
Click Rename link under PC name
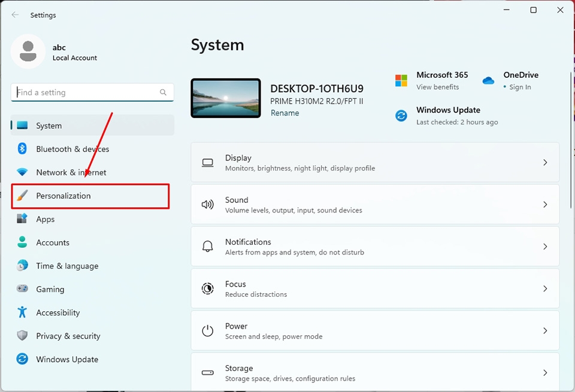point(285,113)
